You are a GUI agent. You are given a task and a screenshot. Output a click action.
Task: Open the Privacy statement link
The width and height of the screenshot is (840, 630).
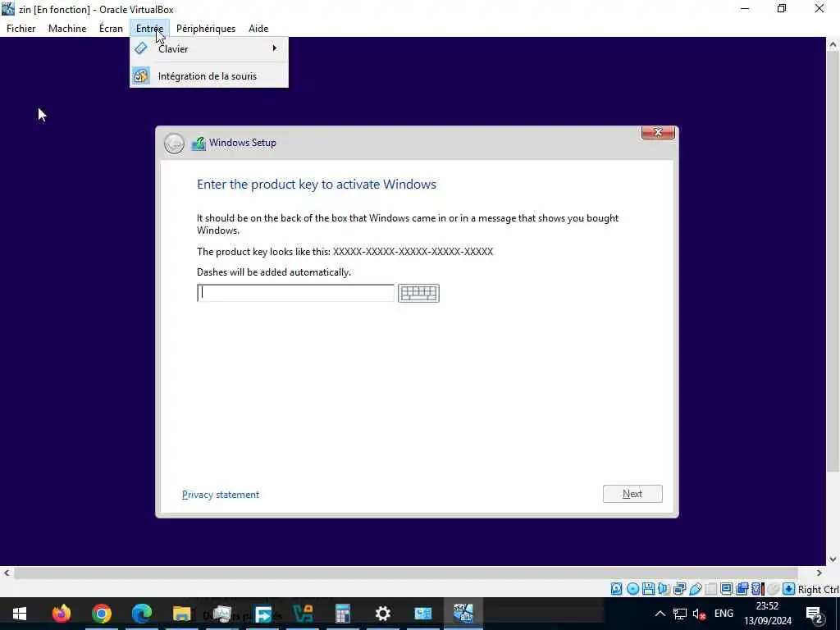pos(221,495)
